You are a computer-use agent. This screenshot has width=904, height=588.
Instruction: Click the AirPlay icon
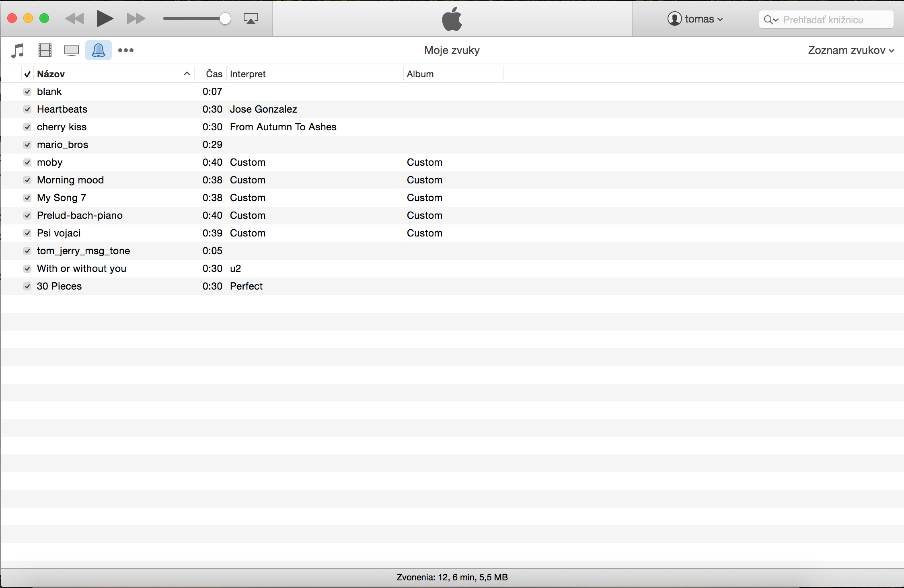coord(251,19)
